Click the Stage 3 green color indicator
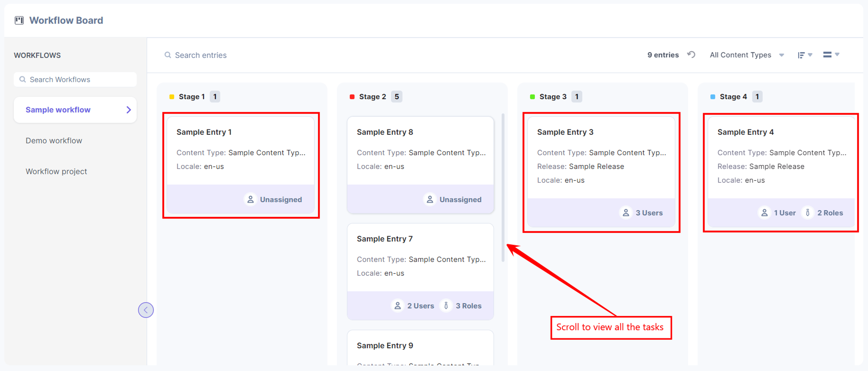 (x=532, y=97)
